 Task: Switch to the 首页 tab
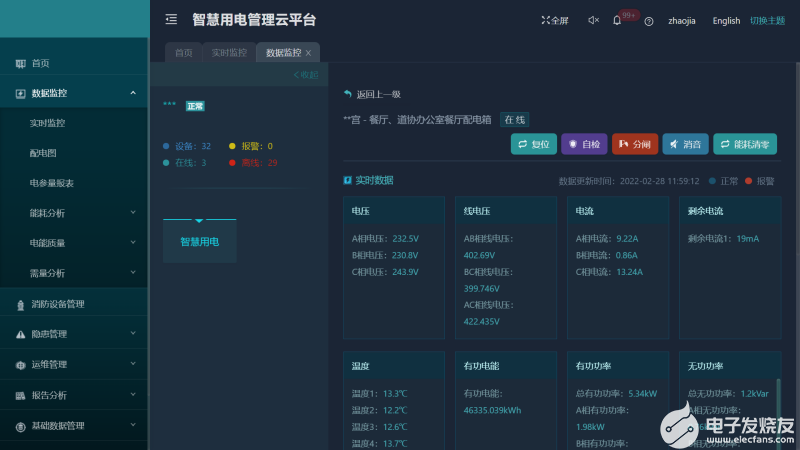pos(184,53)
